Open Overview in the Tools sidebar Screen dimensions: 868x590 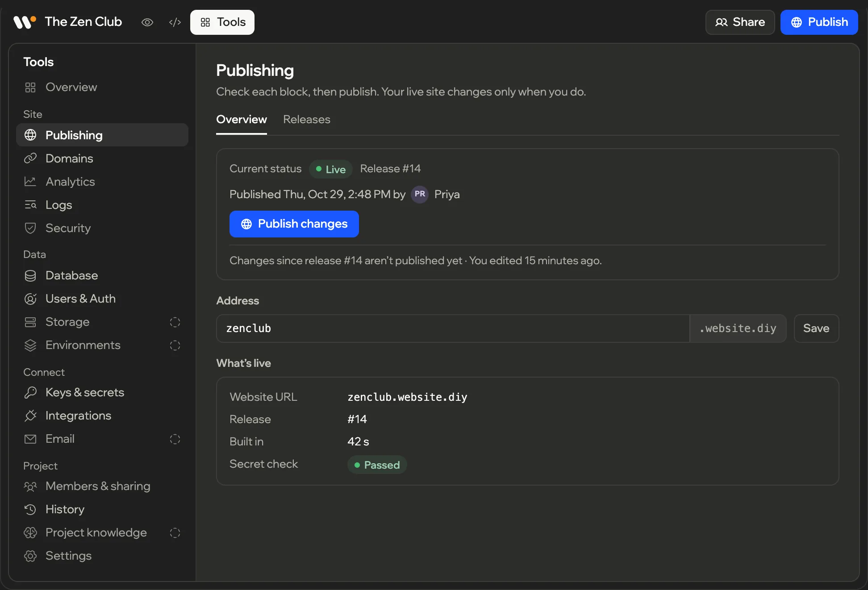[102, 87]
